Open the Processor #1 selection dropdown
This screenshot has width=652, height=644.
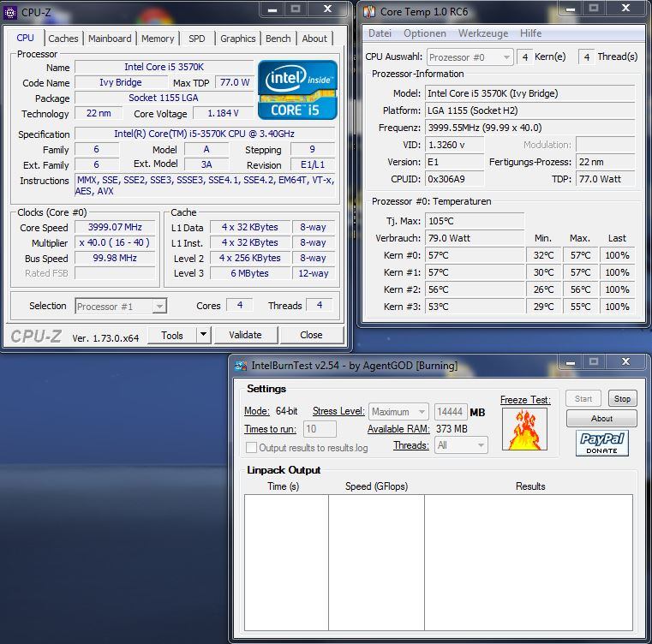(121, 307)
